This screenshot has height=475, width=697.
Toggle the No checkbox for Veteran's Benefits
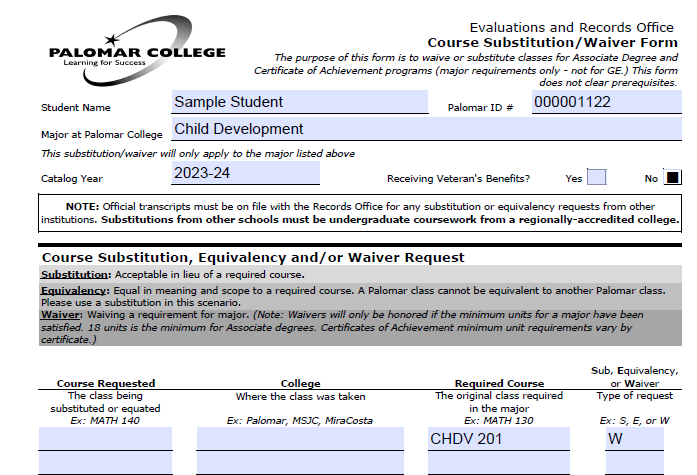pyautogui.click(x=673, y=177)
